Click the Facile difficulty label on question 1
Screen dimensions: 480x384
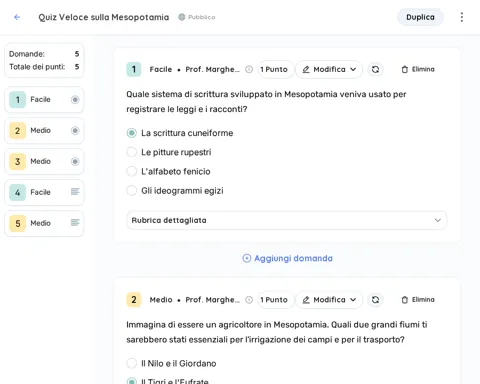click(x=161, y=69)
